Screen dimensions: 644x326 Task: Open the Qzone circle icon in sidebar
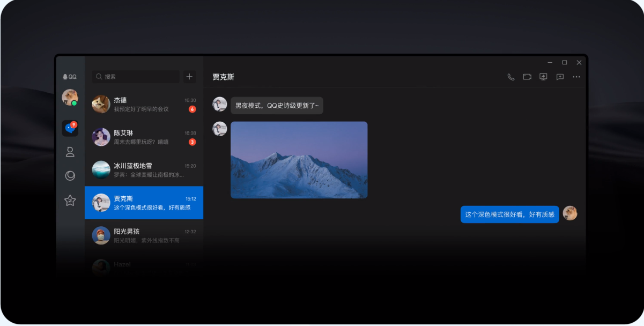pyautogui.click(x=70, y=176)
